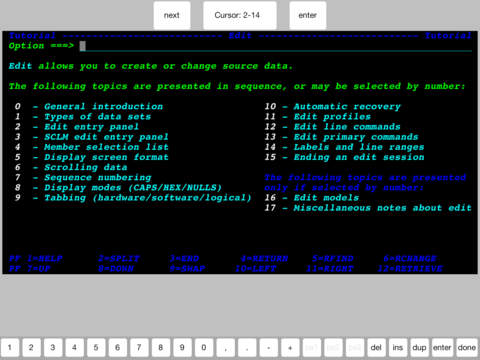Select topic 16 Edit models
The image size is (480, 360).
(312, 198)
